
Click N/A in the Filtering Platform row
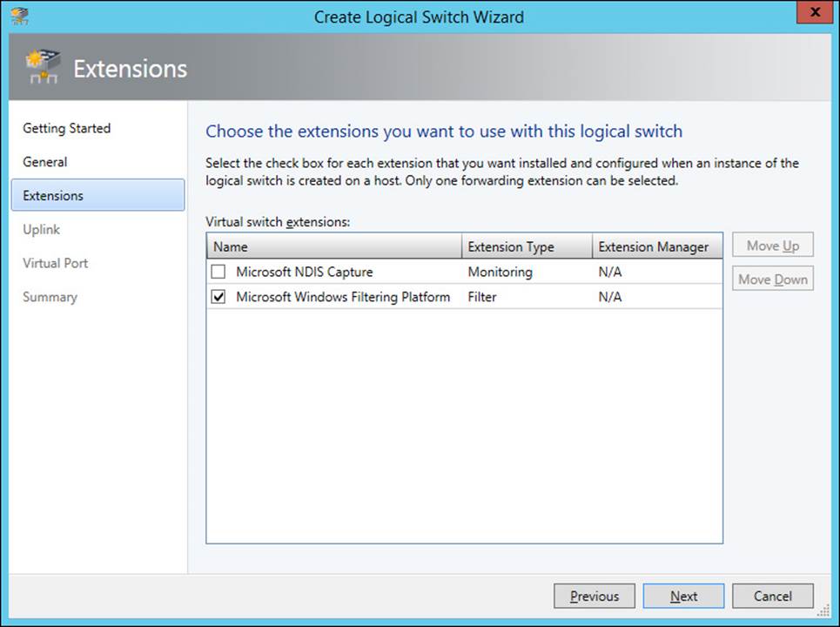coord(610,297)
